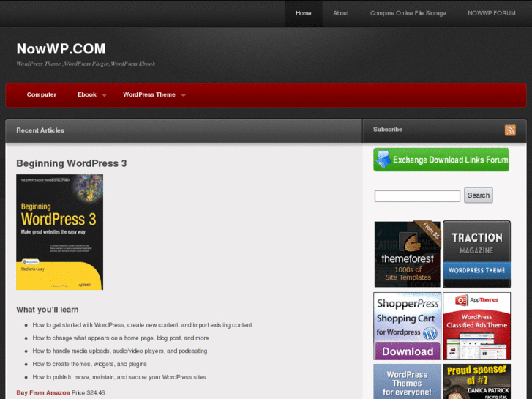Follow the Buy From Amazon link
The height and width of the screenshot is (399, 532).
[x=43, y=392]
